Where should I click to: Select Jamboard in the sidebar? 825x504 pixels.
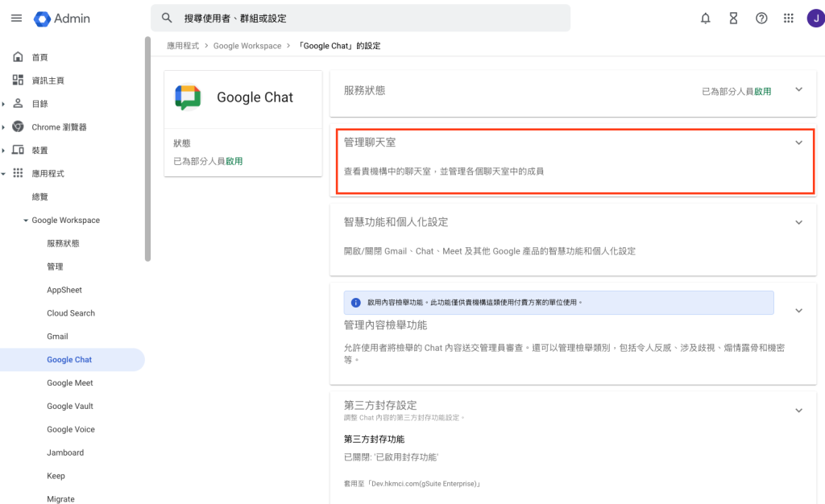65,452
